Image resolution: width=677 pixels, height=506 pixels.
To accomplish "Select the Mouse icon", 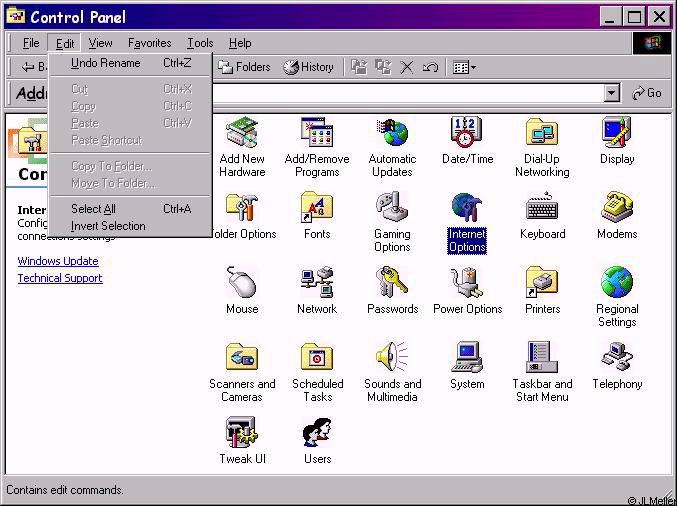I will pyautogui.click(x=242, y=282).
